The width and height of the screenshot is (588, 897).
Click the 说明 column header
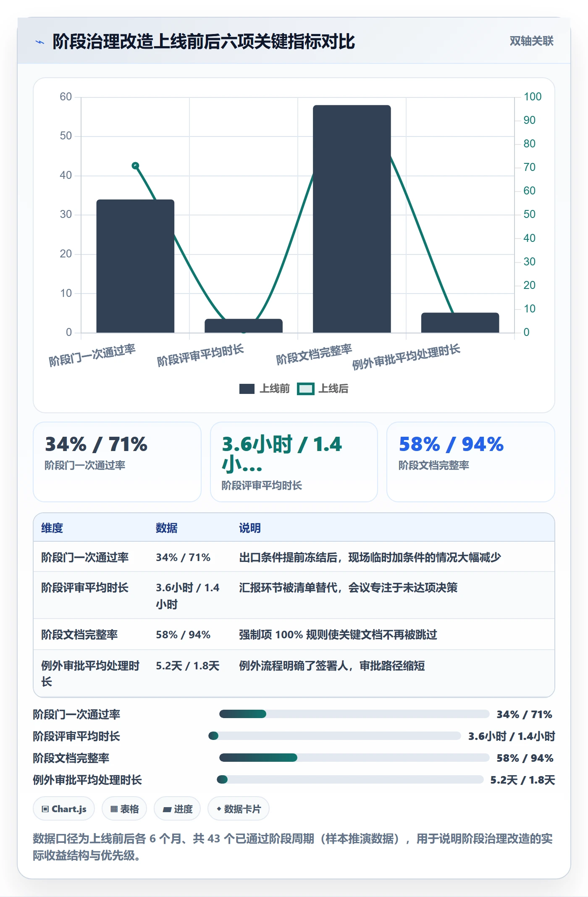(250, 528)
